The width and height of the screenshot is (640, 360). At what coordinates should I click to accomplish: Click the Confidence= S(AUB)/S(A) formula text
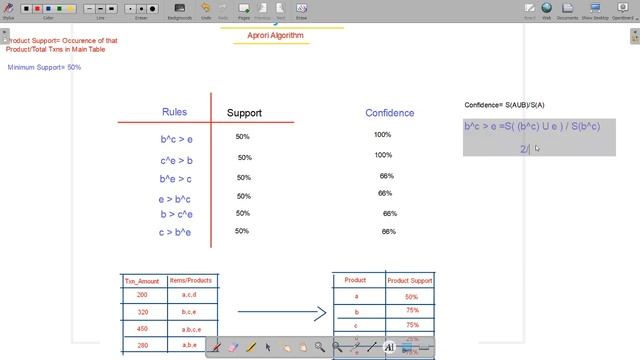[504, 105]
